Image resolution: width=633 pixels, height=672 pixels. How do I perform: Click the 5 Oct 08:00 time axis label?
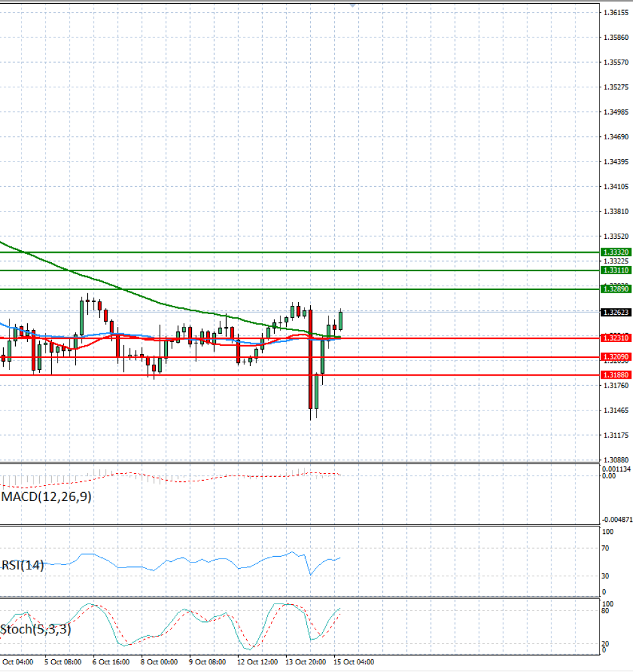63,662
